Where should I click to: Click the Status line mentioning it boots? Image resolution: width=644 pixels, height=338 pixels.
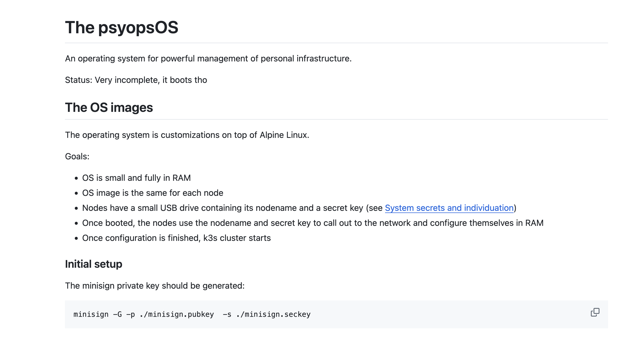[x=136, y=80]
